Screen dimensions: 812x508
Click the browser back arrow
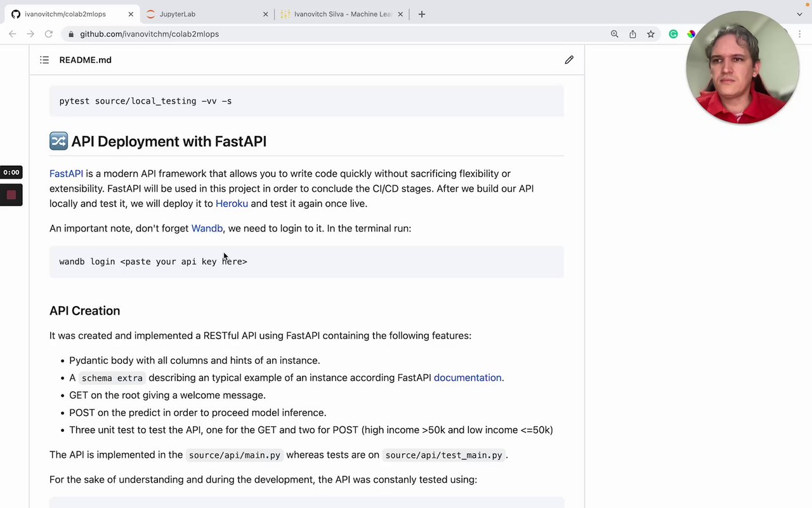pyautogui.click(x=13, y=34)
